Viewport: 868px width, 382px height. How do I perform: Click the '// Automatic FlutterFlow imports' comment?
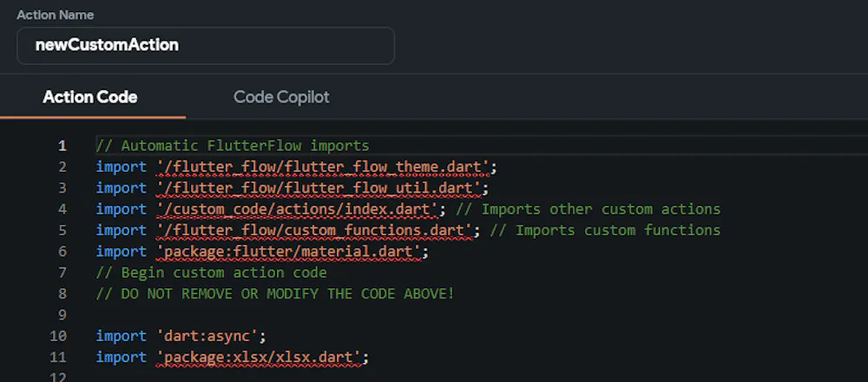point(233,146)
